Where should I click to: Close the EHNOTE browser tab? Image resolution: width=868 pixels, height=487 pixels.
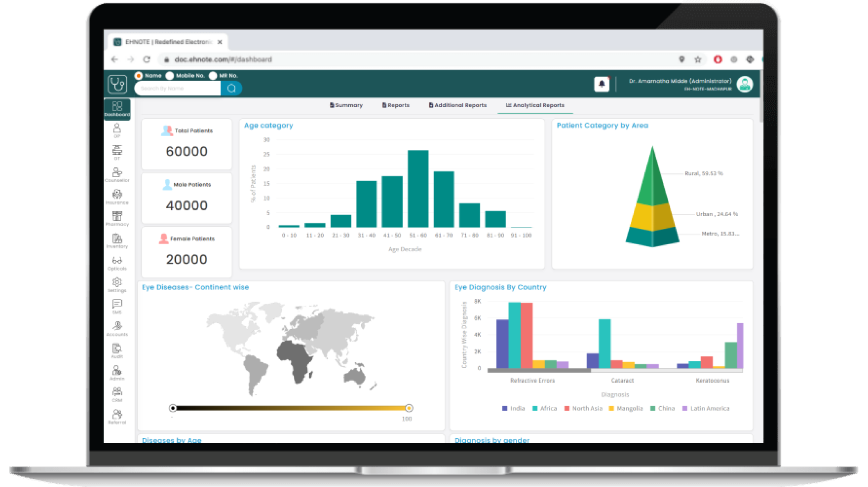tap(220, 42)
